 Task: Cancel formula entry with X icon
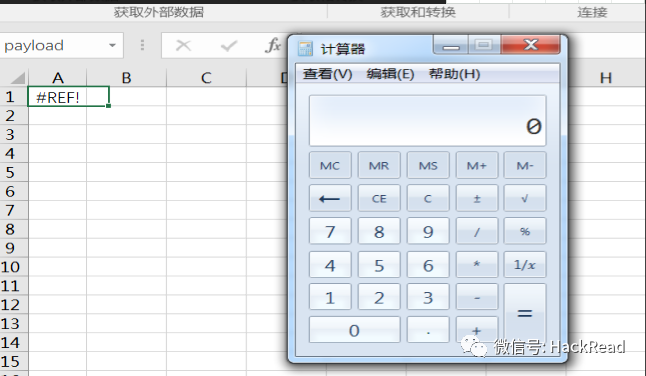[x=183, y=45]
